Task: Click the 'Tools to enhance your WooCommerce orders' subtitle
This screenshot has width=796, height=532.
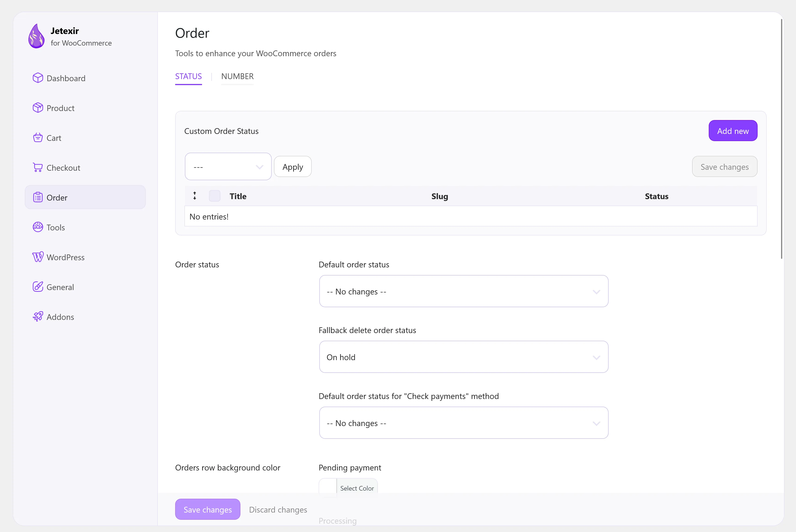Action: tap(256, 53)
